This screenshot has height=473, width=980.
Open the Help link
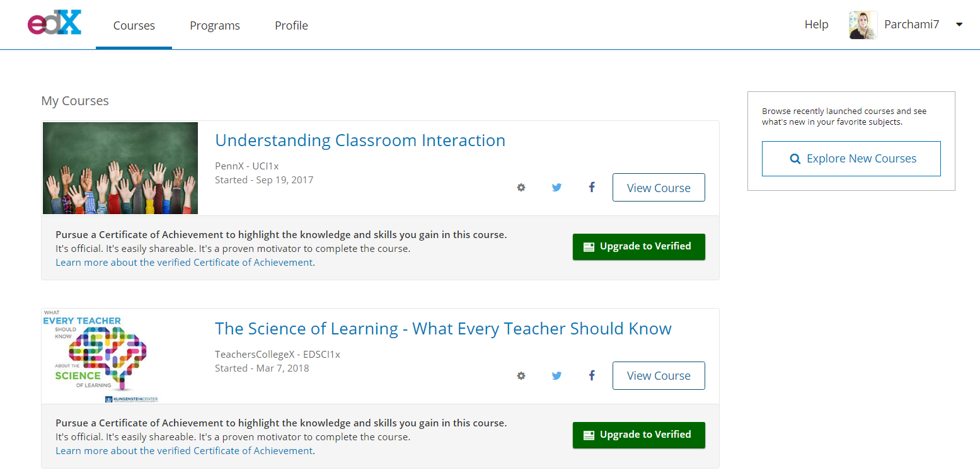(816, 25)
